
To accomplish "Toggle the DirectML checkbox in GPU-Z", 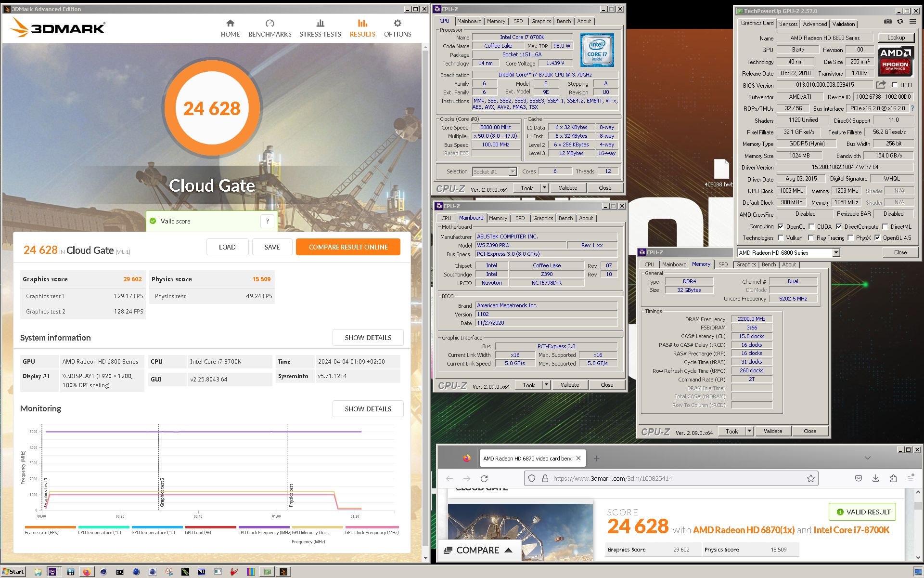I will coord(885,226).
